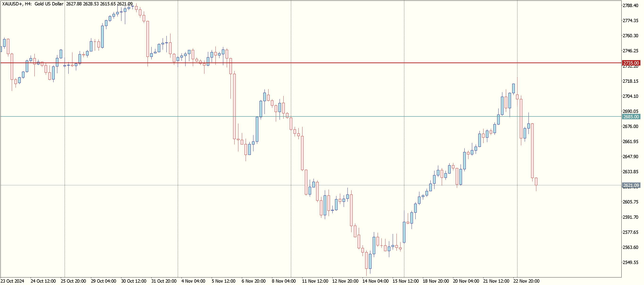The image size is (644, 285).
Task: Click the red 2735.00 price label
Action: (x=631, y=63)
